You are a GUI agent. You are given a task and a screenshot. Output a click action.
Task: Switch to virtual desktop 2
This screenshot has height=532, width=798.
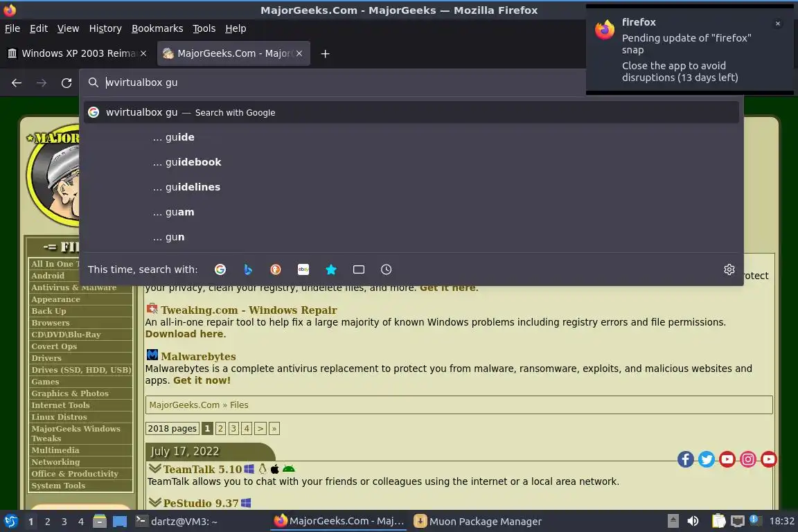[x=47, y=522]
